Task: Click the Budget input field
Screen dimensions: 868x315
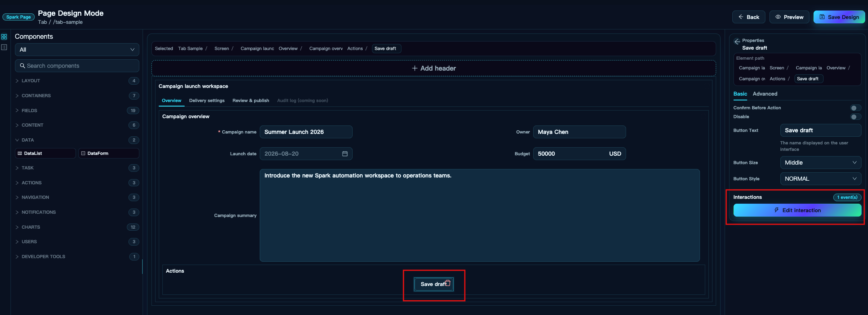Action: coord(580,154)
